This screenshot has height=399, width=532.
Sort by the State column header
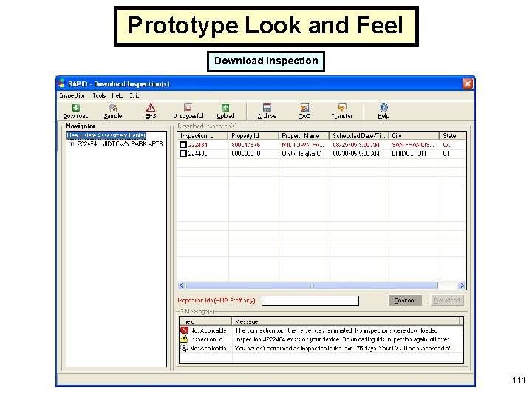coord(453,136)
